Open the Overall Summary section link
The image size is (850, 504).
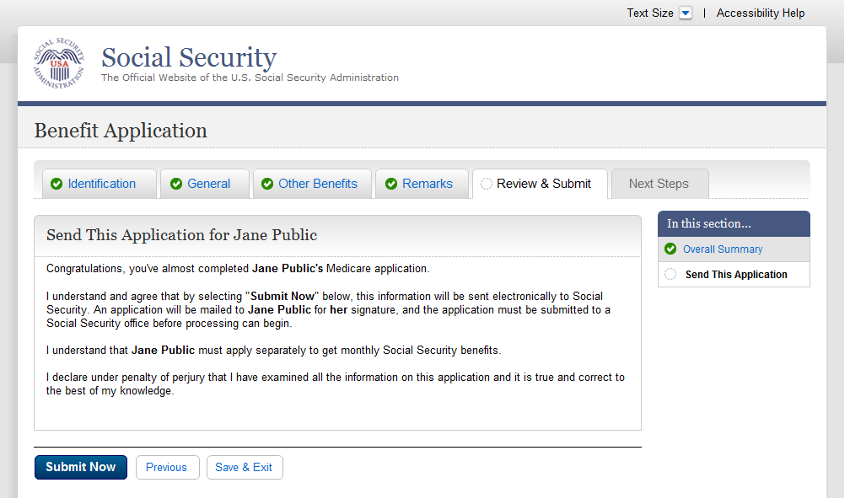[x=723, y=249]
